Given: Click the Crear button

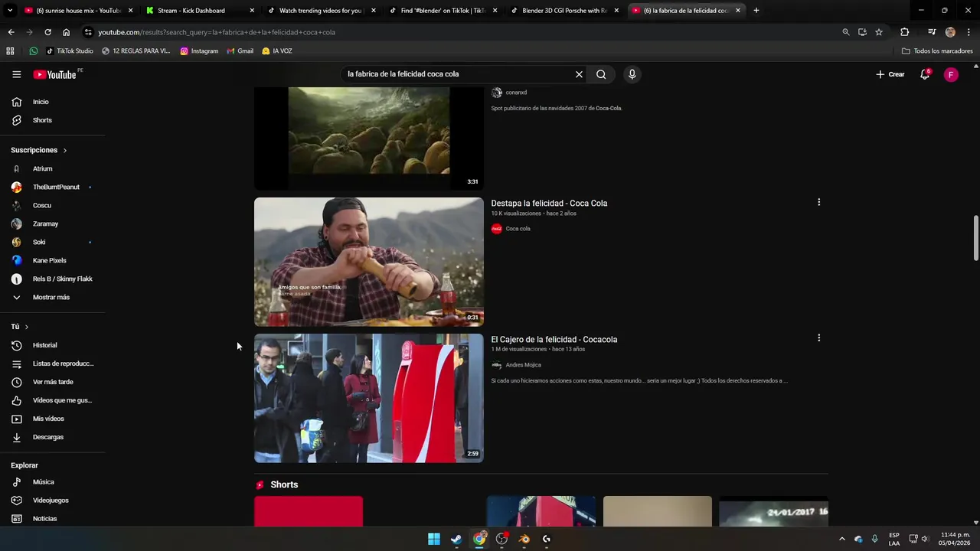Looking at the screenshot, I should 890,74.
